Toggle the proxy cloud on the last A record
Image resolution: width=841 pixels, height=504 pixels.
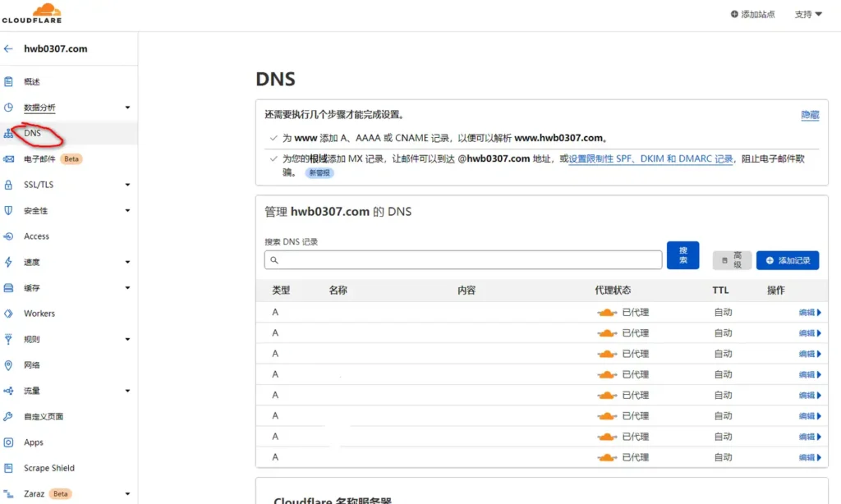[x=606, y=457]
